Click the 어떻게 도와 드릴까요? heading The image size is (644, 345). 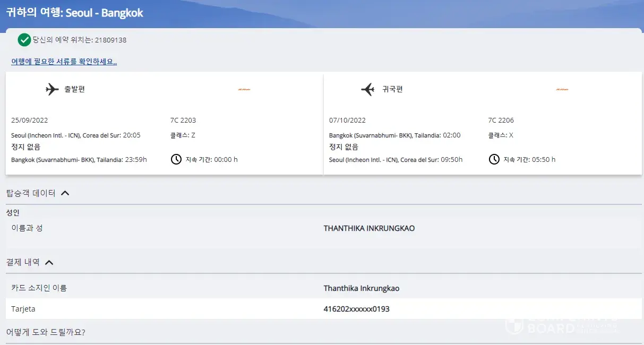click(46, 333)
